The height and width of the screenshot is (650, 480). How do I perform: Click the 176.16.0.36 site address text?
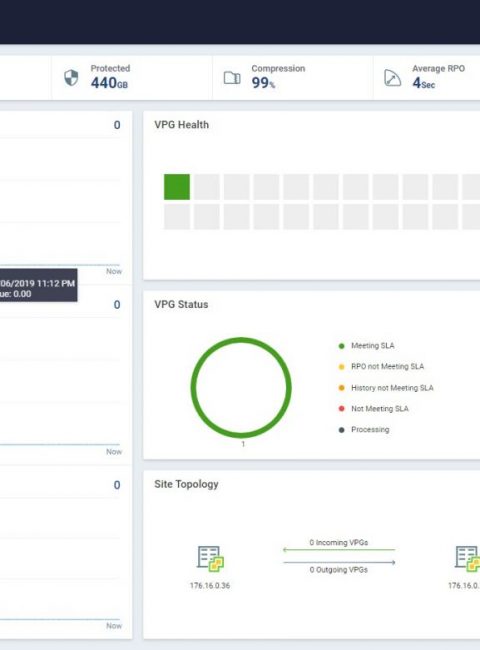(x=210, y=586)
